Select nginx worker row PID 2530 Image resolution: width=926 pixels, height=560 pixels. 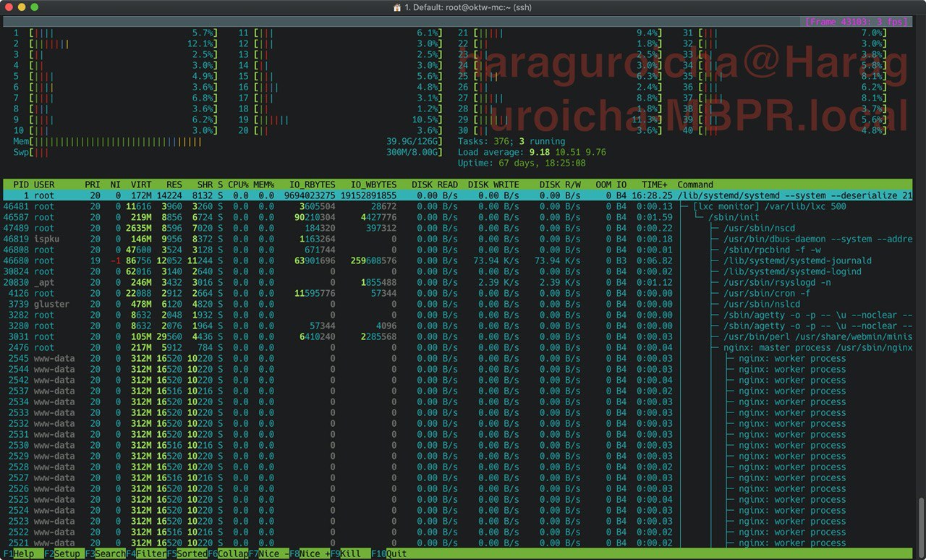[459, 445]
